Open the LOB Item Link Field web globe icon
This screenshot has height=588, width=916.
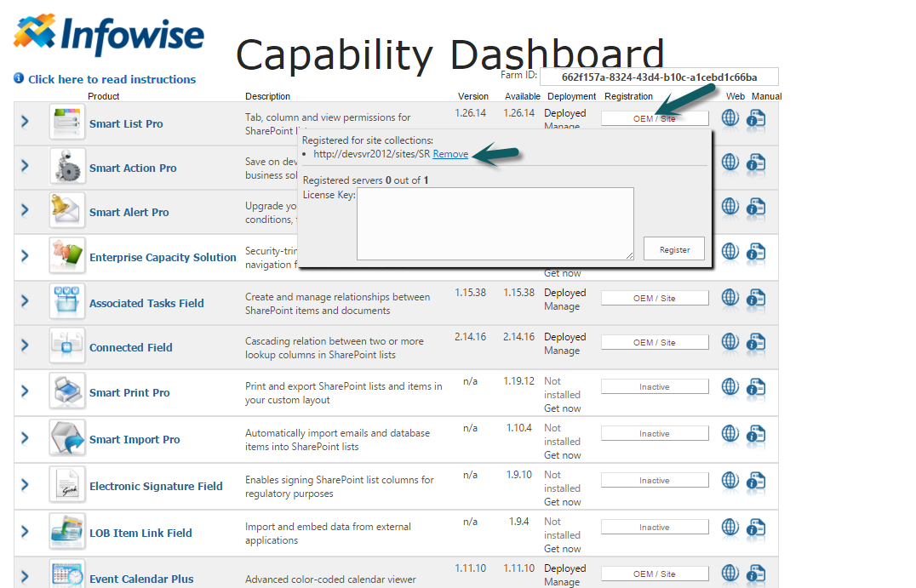pos(730,527)
